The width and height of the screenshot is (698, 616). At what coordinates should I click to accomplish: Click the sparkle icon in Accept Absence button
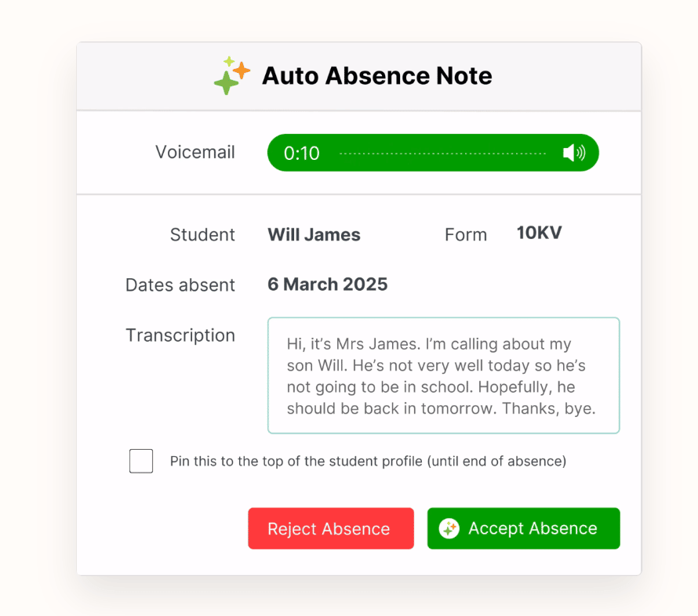449,528
